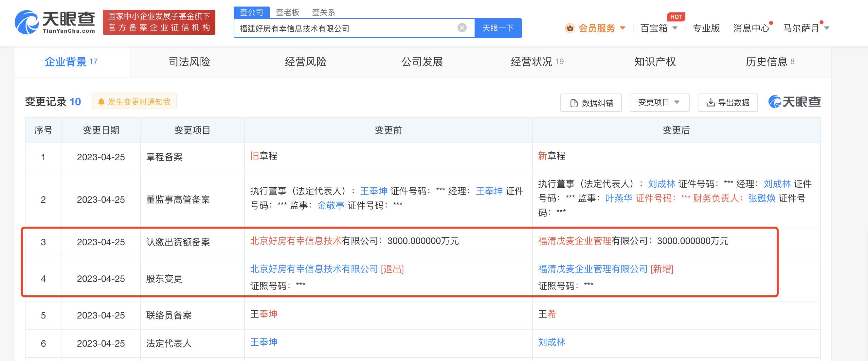Click the 数据纠错 button
The height and width of the screenshot is (361, 868).
(591, 103)
